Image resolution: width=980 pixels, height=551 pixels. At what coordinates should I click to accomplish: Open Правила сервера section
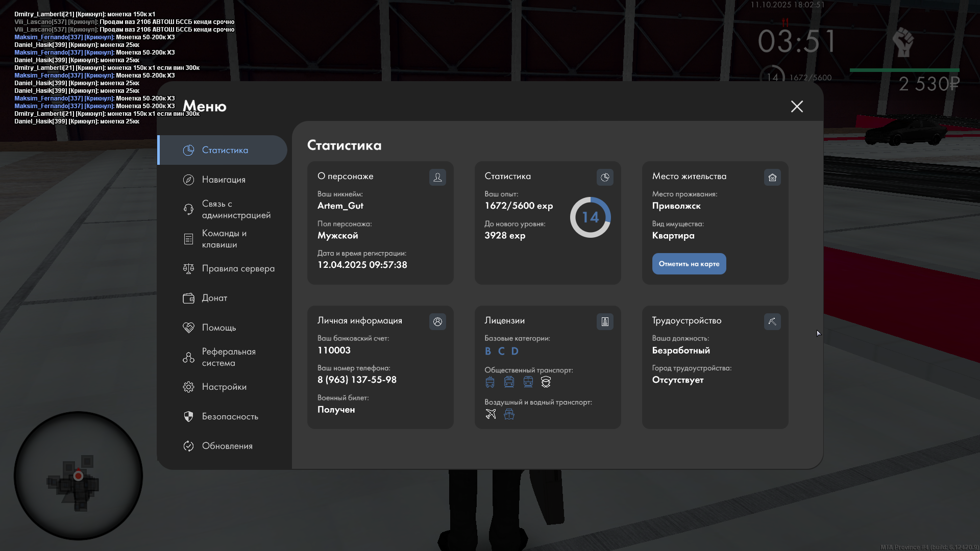tap(238, 268)
